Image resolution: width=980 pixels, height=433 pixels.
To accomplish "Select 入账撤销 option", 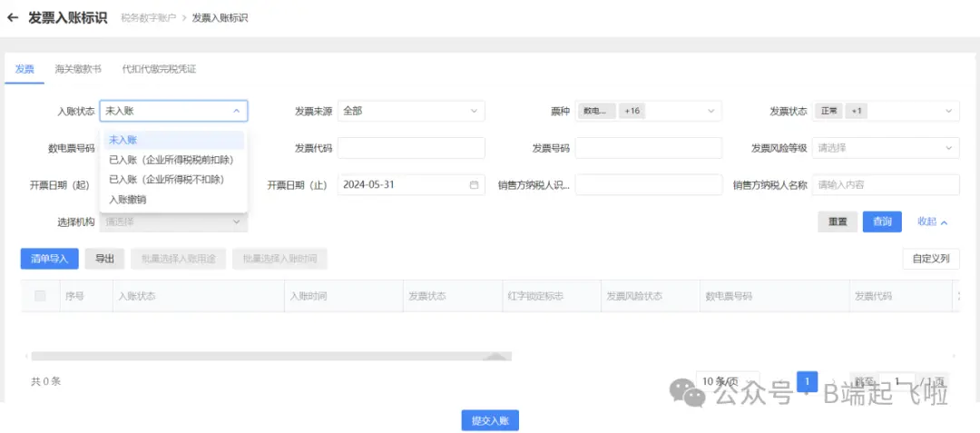I will [x=128, y=200].
